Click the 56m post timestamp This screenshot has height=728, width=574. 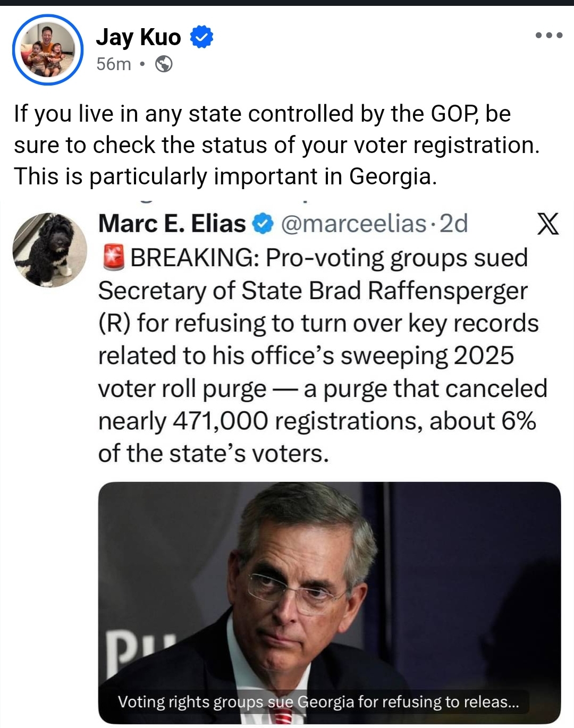[x=114, y=64]
